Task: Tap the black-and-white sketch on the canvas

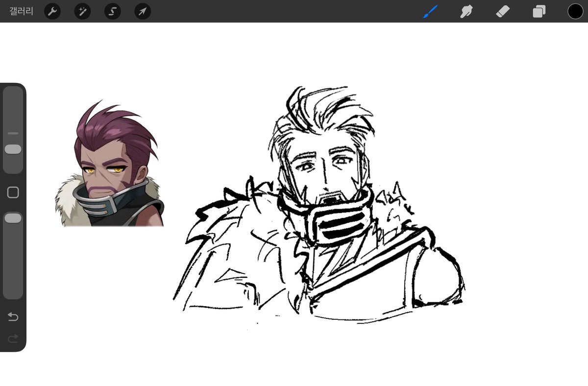Action: coord(318,206)
